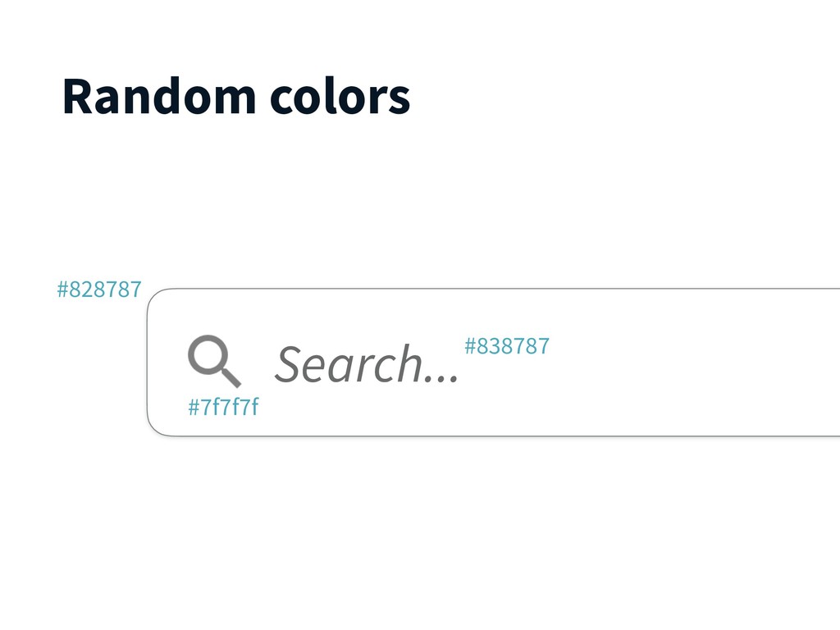Click the word "Random" in the title
This screenshot has width=840, height=630.
pyautogui.click(x=159, y=97)
